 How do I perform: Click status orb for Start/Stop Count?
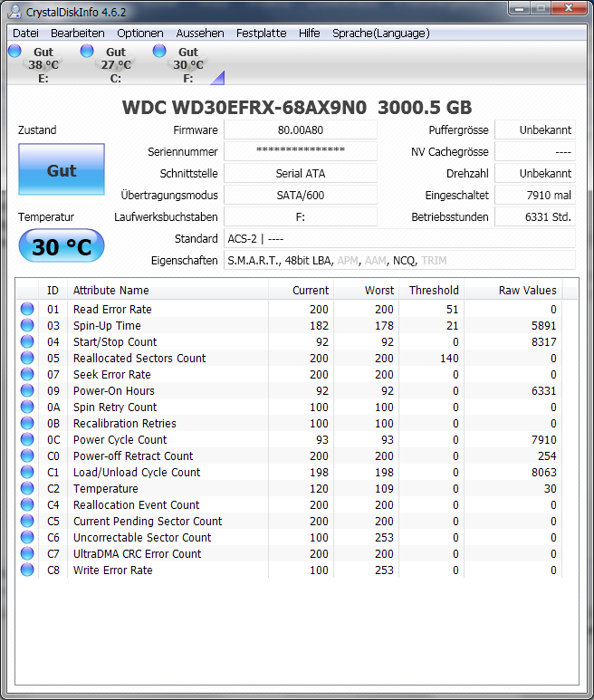[x=27, y=341]
